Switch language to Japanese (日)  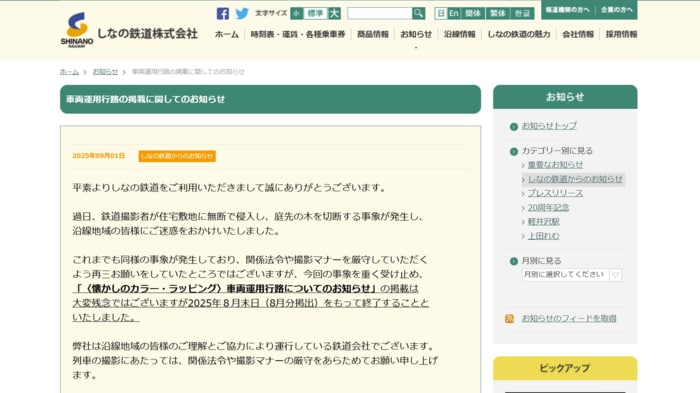(441, 13)
